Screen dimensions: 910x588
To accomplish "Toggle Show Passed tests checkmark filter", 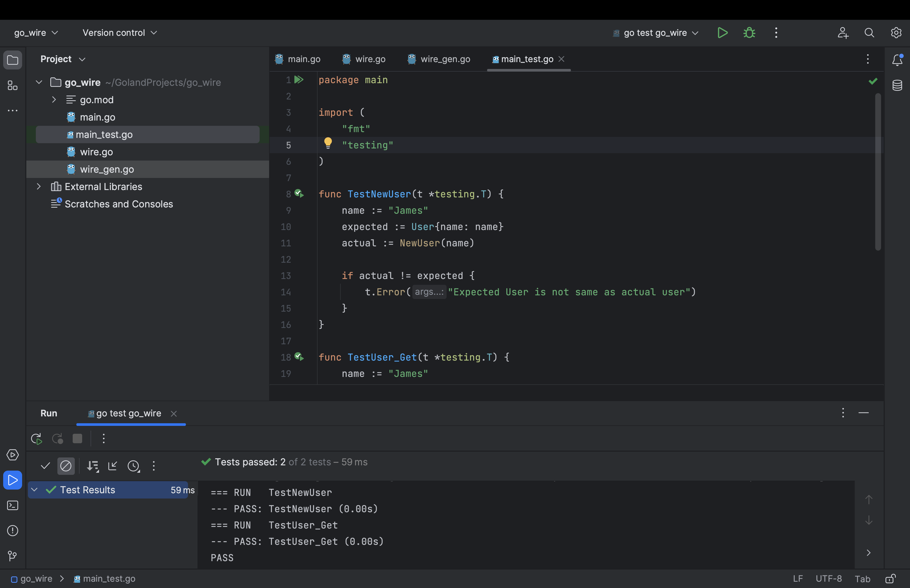I will [x=46, y=466].
